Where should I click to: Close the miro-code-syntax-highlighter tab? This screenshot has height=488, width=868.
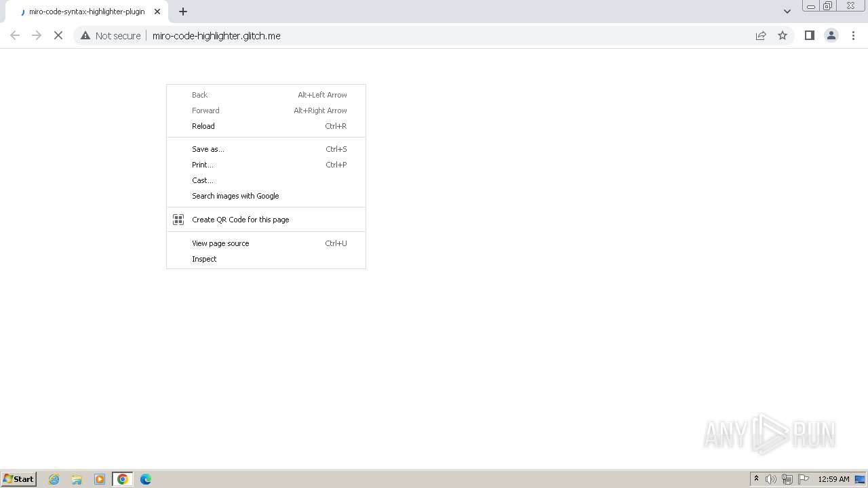[x=157, y=12]
